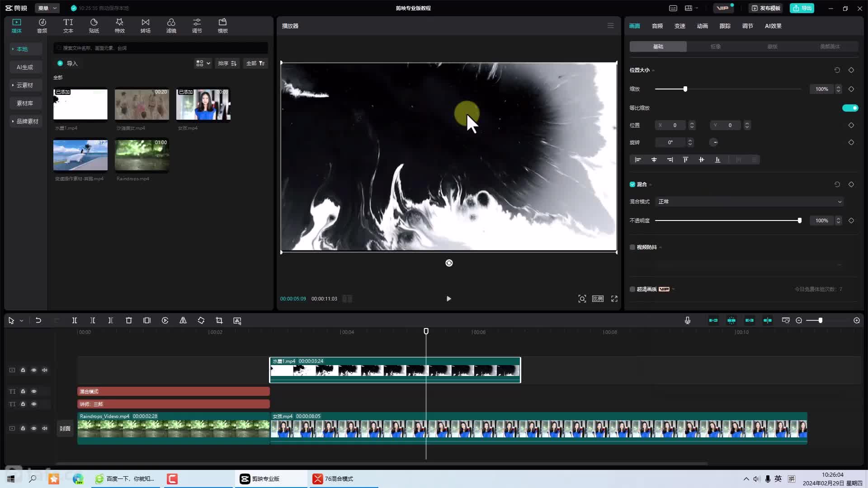Viewport: 868px width, 488px height.
Task: Open the 贴纸 stickers panel
Action: [94, 26]
